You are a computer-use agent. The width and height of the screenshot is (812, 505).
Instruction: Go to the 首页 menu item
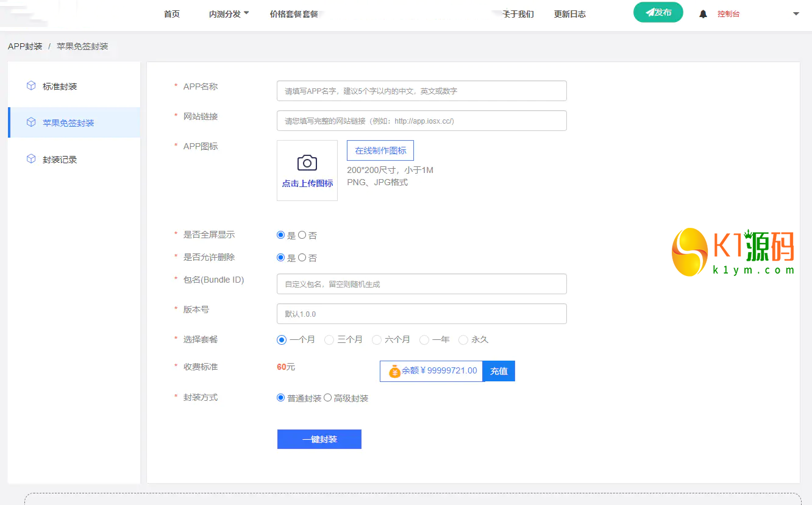(172, 14)
